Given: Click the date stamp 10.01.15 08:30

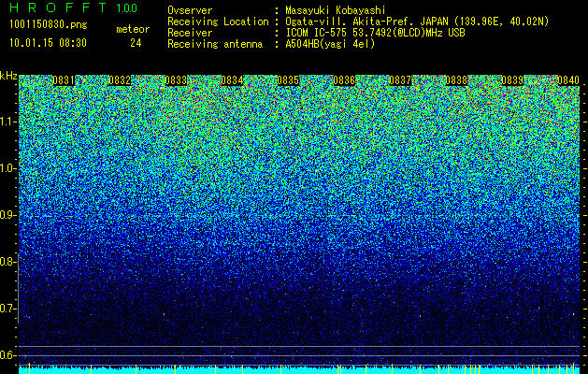Looking at the screenshot, I should 49,43.
